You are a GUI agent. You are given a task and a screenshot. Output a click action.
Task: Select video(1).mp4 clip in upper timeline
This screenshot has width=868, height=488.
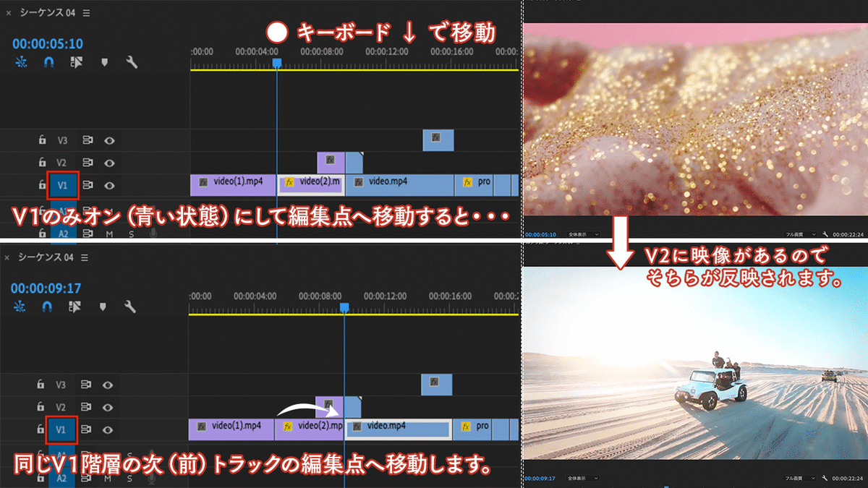[x=234, y=185]
